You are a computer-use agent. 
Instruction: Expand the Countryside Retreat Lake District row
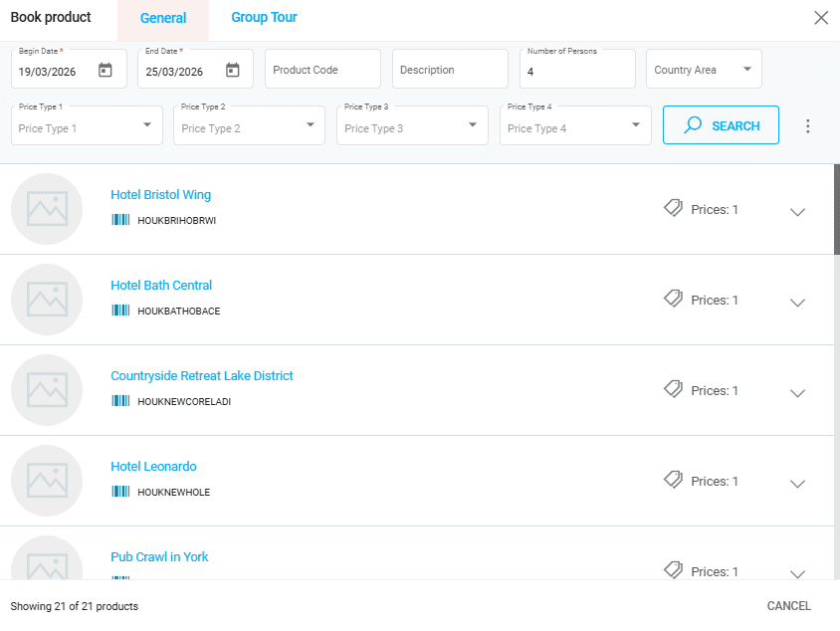click(x=796, y=392)
